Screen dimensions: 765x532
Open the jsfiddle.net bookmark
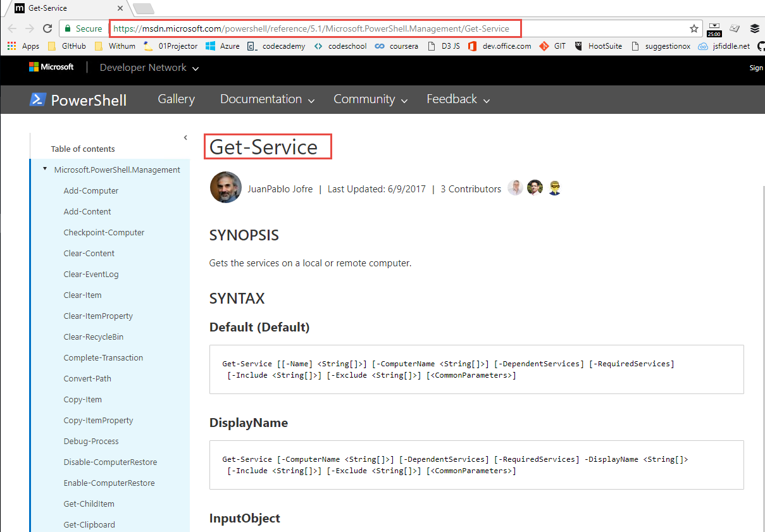724,46
